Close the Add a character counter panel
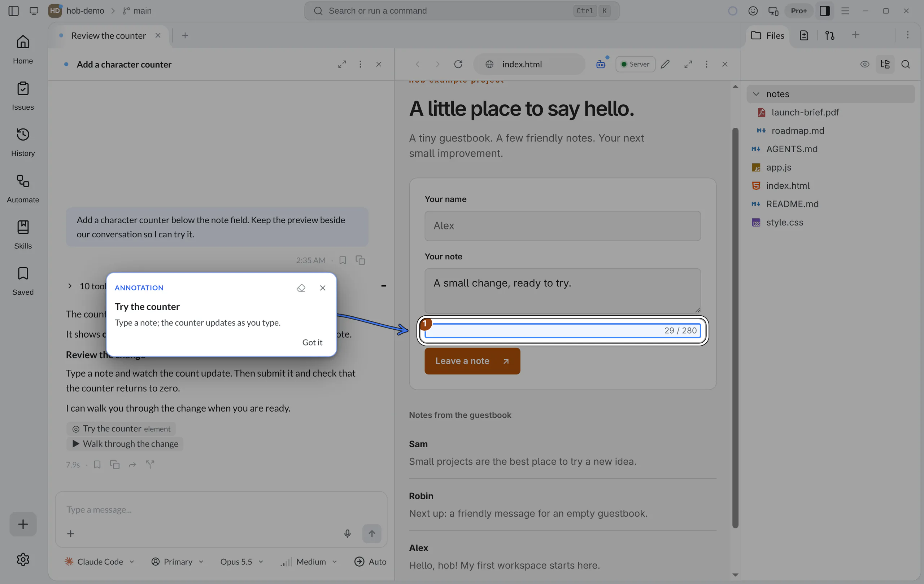 pyautogui.click(x=378, y=64)
